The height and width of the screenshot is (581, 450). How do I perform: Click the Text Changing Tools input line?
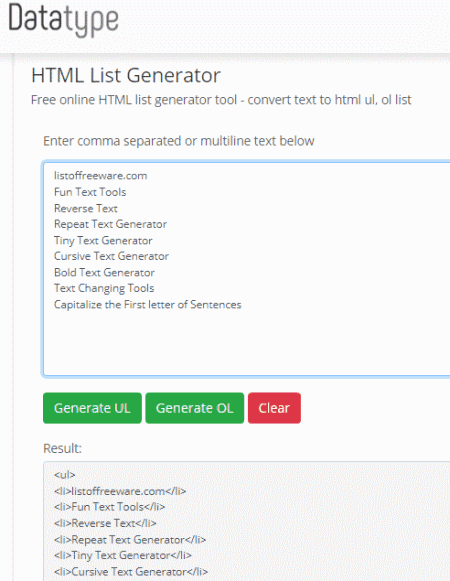coord(104,288)
